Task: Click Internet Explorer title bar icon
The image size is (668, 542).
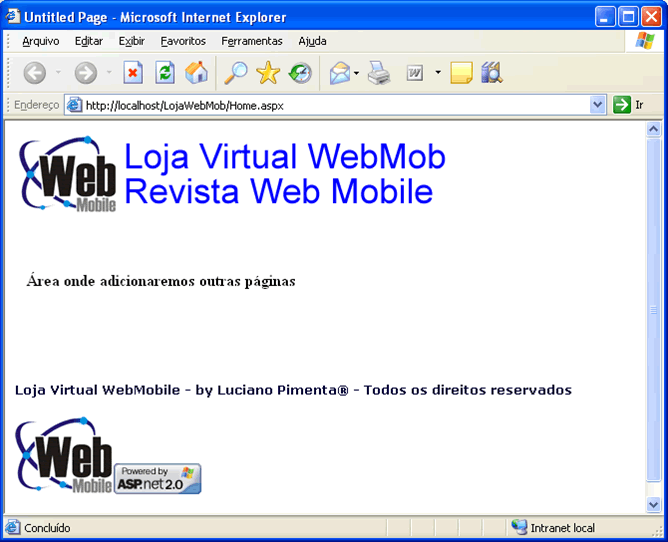Action: tap(12, 16)
